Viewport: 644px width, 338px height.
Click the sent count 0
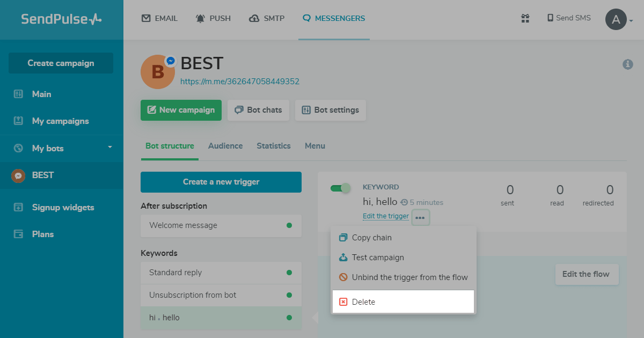click(x=510, y=190)
